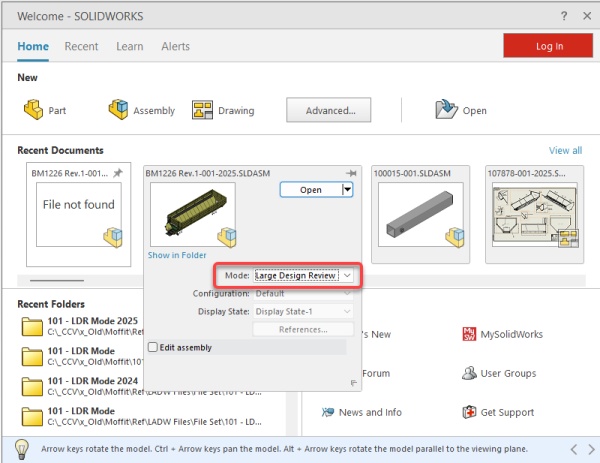Switch to the Recent tab
Viewport: 600px width, 463px height.
click(x=81, y=46)
